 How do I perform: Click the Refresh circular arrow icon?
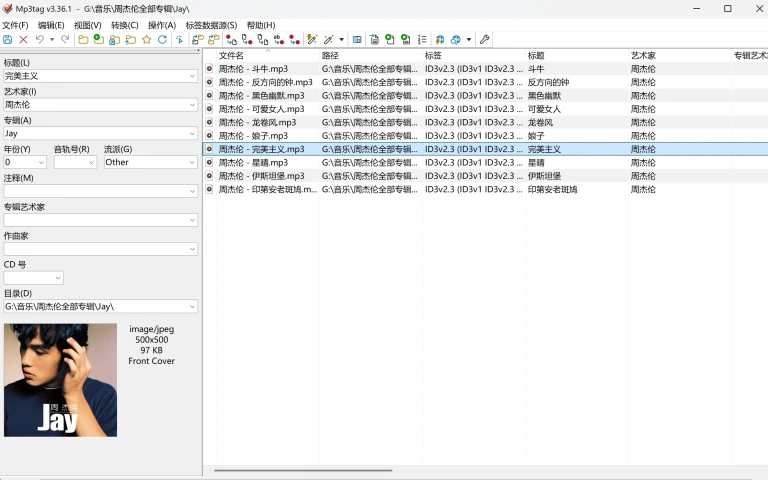pyautogui.click(x=162, y=40)
